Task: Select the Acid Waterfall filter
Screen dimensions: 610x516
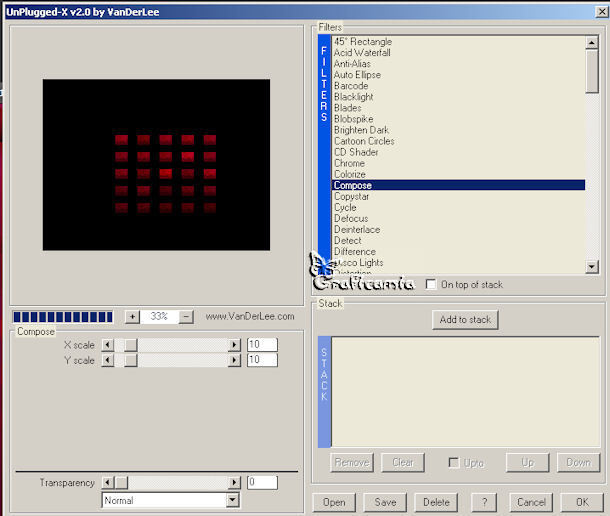Action: 458,53
